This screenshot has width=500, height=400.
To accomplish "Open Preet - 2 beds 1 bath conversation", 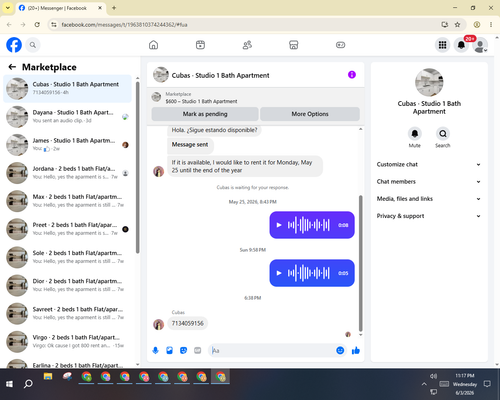I will (67, 229).
